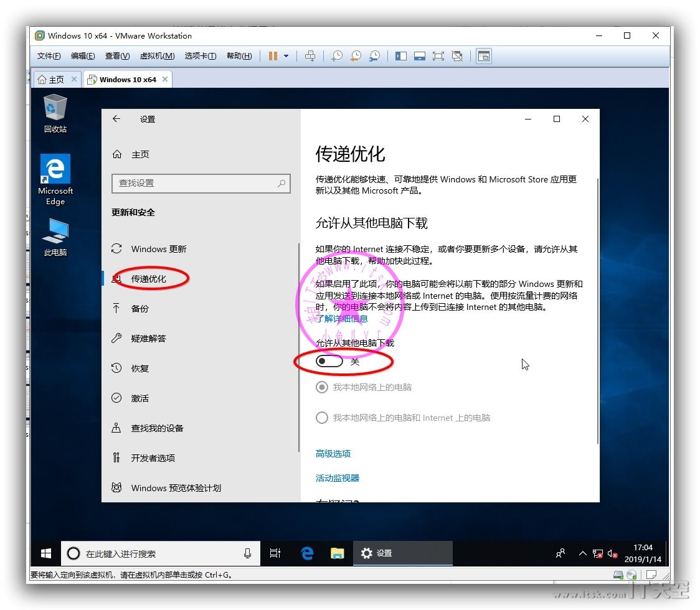Open the 文件(F) menu
This screenshot has width=700, height=610.
(x=49, y=56)
